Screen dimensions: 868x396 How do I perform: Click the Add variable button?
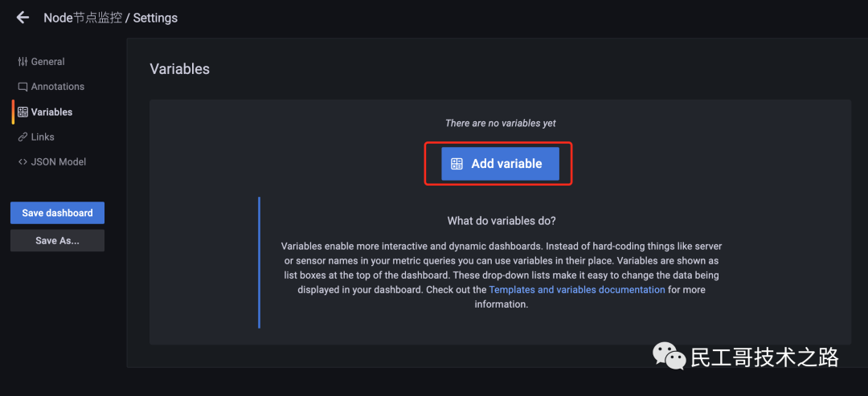(500, 164)
